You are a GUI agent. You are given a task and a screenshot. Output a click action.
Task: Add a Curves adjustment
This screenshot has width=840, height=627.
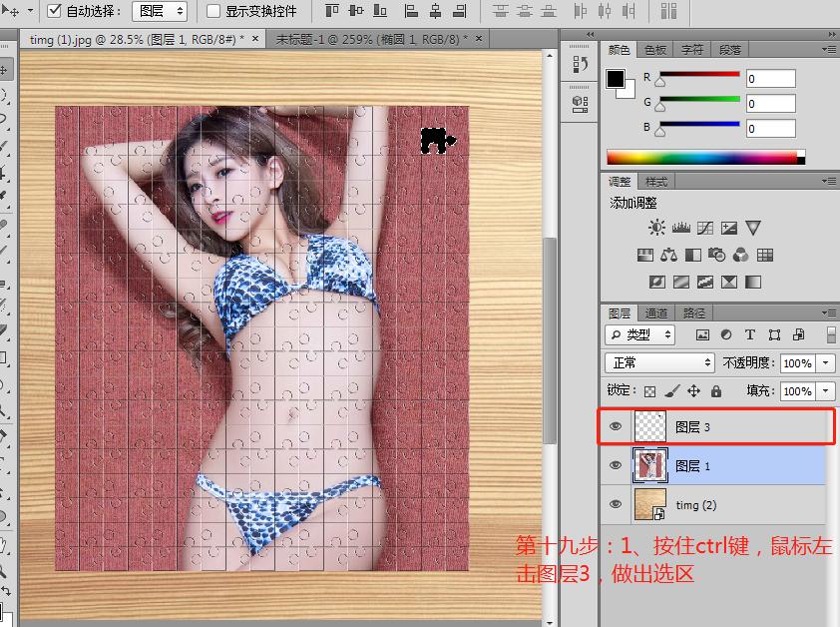coord(705,228)
